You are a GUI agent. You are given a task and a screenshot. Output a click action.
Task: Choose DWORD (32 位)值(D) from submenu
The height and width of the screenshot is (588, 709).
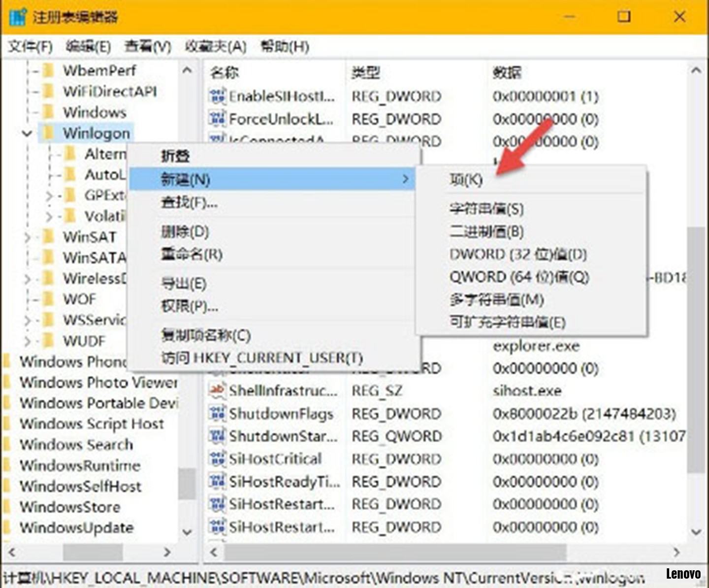[x=518, y=255]
